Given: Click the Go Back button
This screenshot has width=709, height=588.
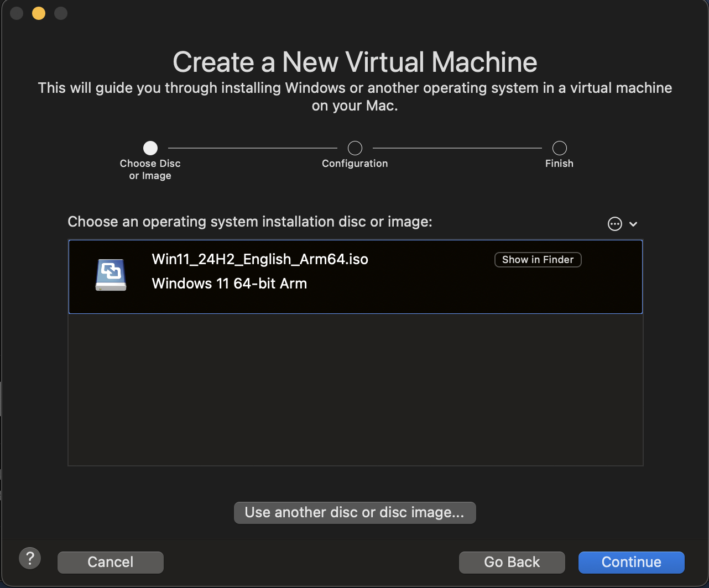Looking at the screenshot, I should click(x=512, y=562).
